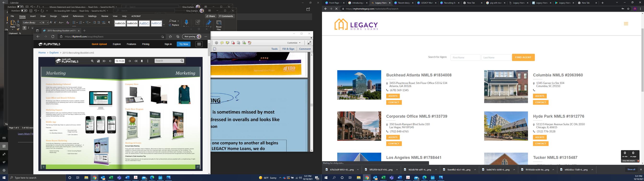
Task: Click the Sort icon in Word ribbon
Action: click(104, 23)
